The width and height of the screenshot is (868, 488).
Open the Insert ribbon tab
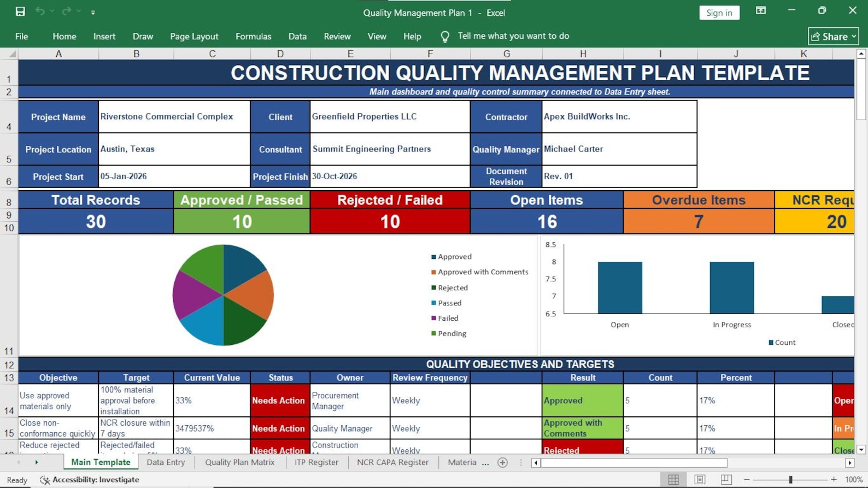point(104,37)
